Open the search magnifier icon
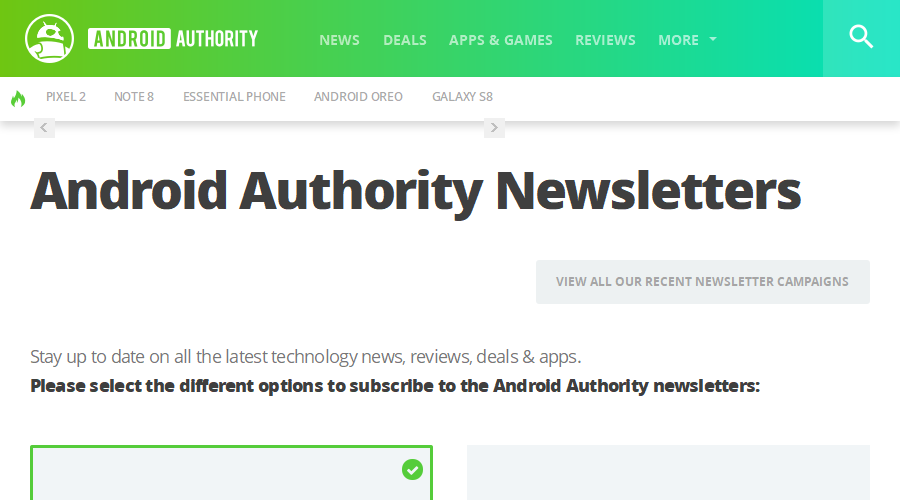Screen dimensions: 900x500 [x=861, y=37]
